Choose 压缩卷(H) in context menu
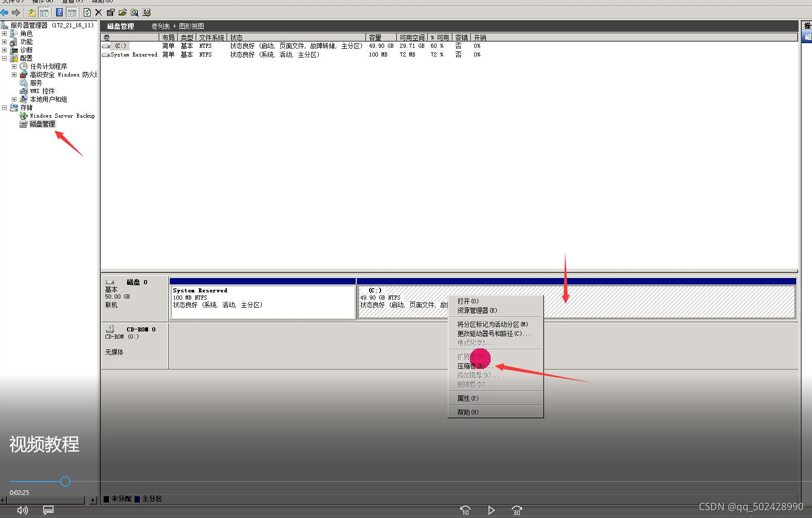 click(x=496, y=366)
